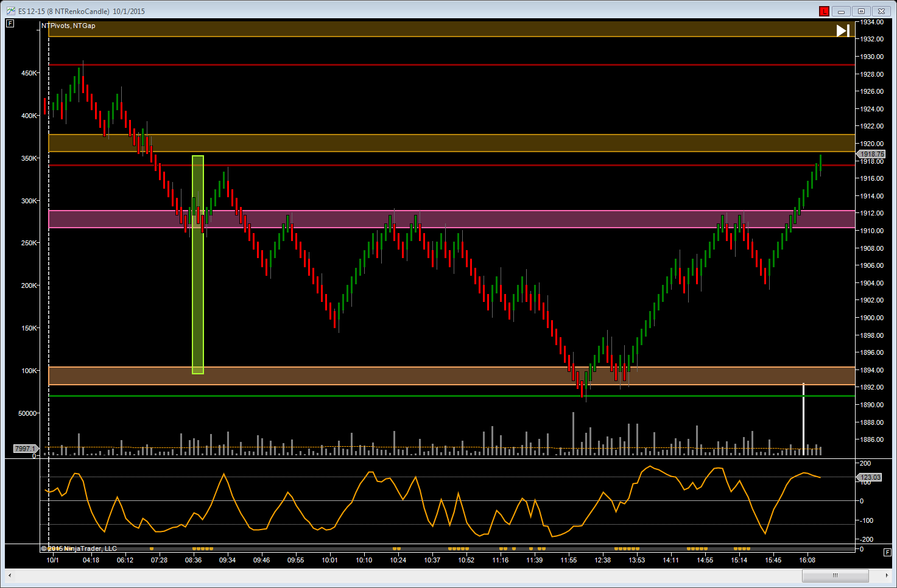Click the 04:18 time label
Viewport: 897px width, 588px height.
point(91,560)
